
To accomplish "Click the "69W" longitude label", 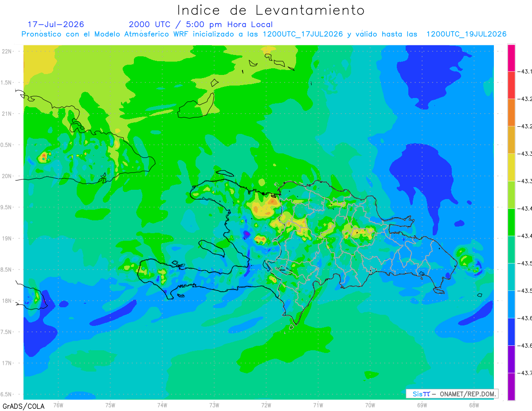I will (x=422, y=405).
